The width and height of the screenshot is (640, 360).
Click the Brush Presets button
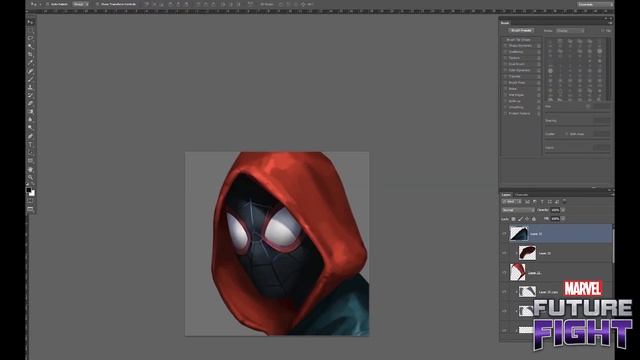pos(522,31)
